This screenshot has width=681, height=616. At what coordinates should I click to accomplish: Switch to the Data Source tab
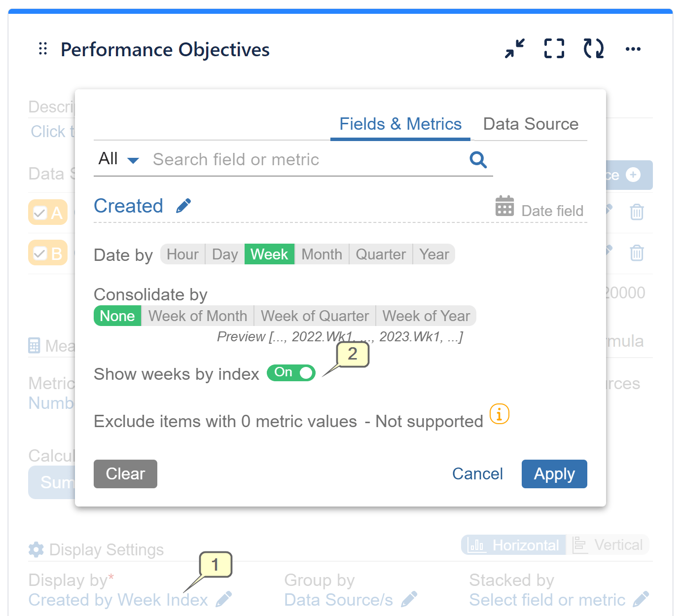pos(531,124)
